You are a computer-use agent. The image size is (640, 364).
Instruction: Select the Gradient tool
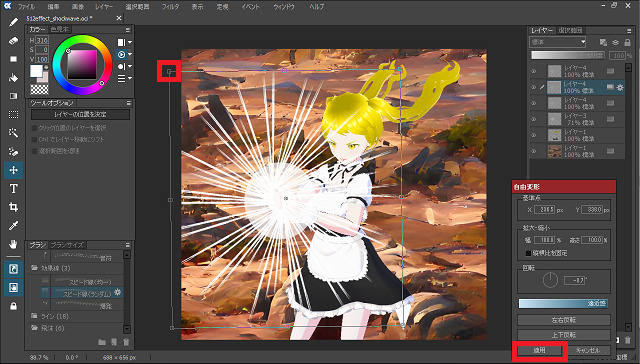point(13,96)
